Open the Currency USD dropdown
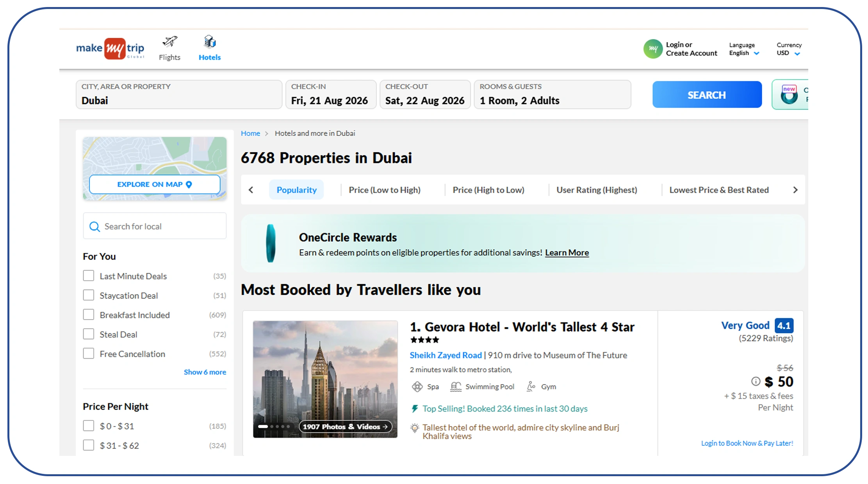The width and height of the screenshot is (868, 484). [789, 49]
